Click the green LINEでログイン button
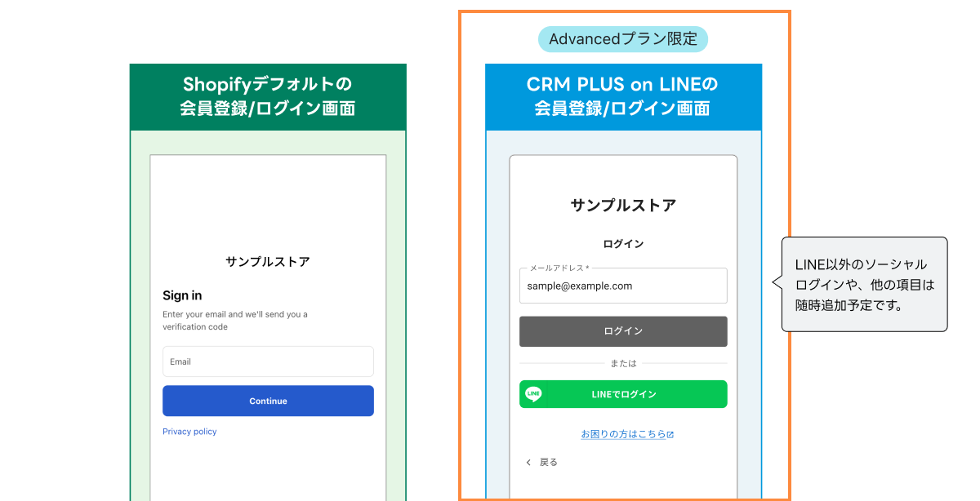Image resolution: width=980 pixels, height=501 pixels. [623, 394]
